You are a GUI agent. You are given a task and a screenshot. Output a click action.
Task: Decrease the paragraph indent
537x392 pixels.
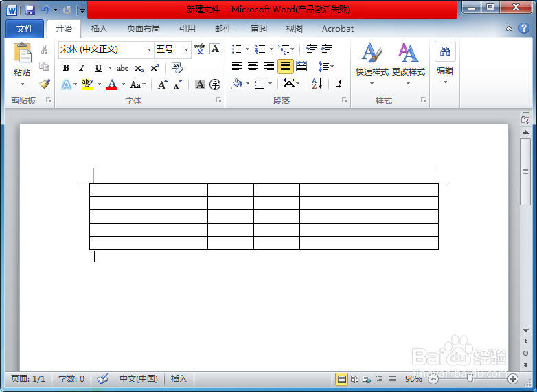point(311,49)
